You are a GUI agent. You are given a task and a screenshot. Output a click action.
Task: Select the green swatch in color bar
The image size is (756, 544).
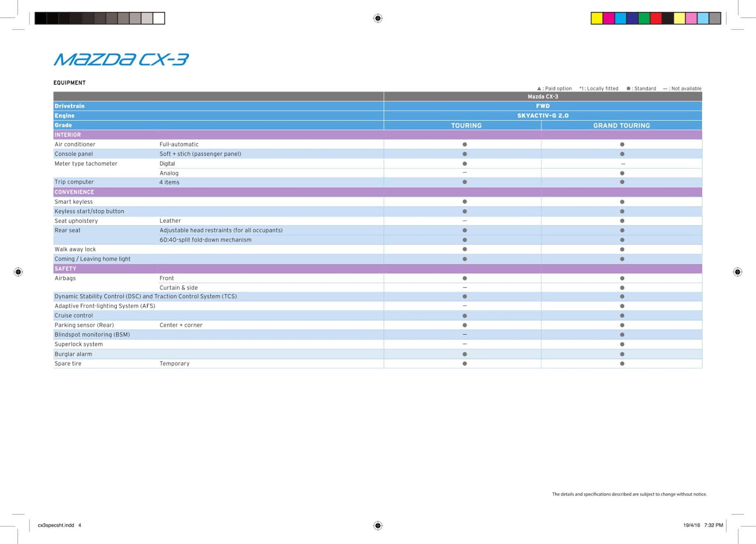644,18
